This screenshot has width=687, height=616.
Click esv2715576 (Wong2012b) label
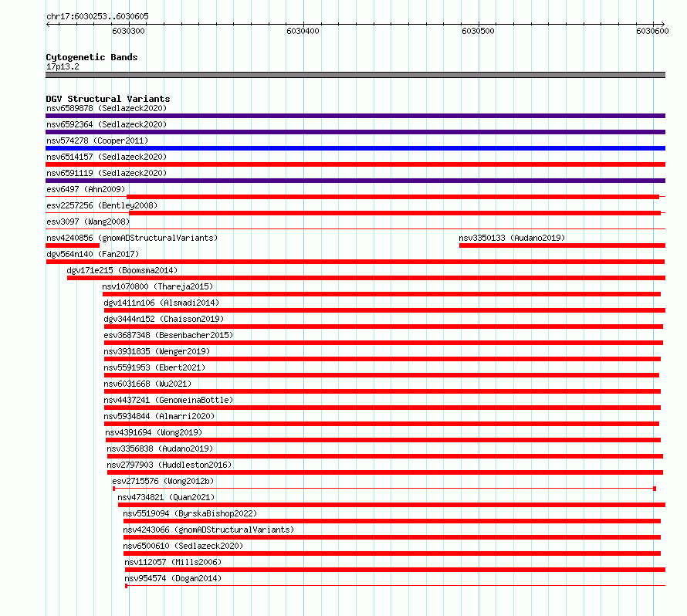pos(163,481)
